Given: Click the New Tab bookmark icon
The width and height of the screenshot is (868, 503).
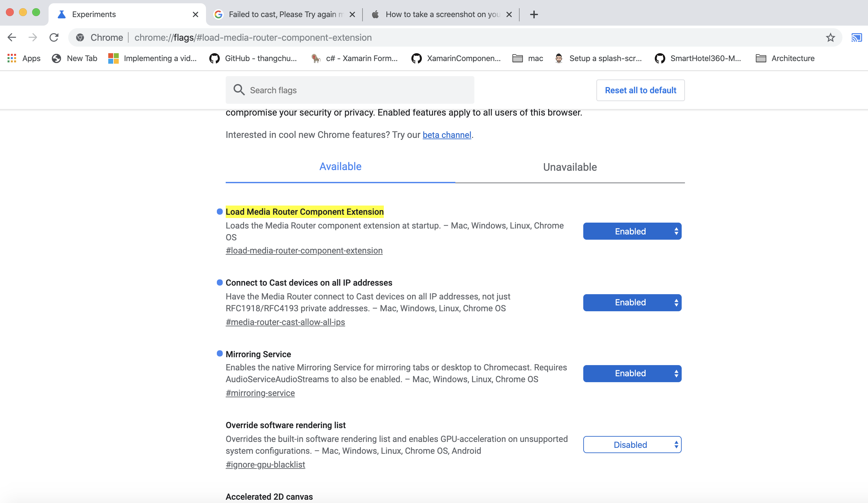Looking at the screenshot, I should click(x=56, y=58).
